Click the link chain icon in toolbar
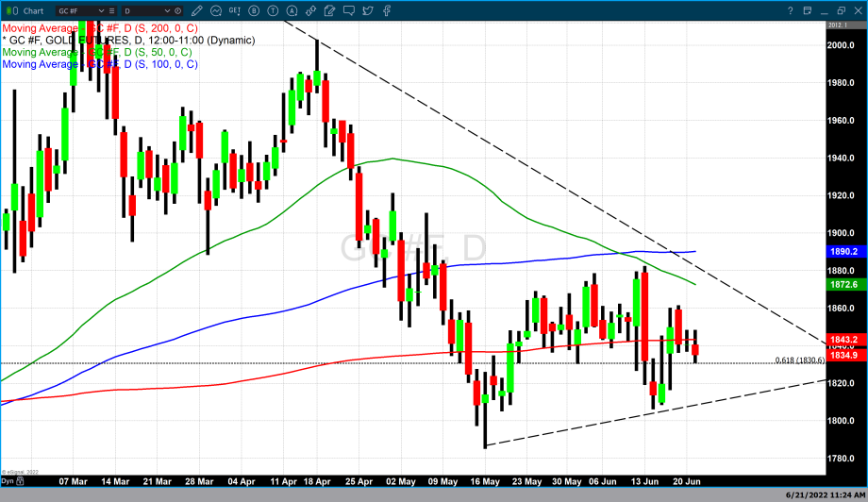This screenshot has width=868, height=502. coord(310,10)
